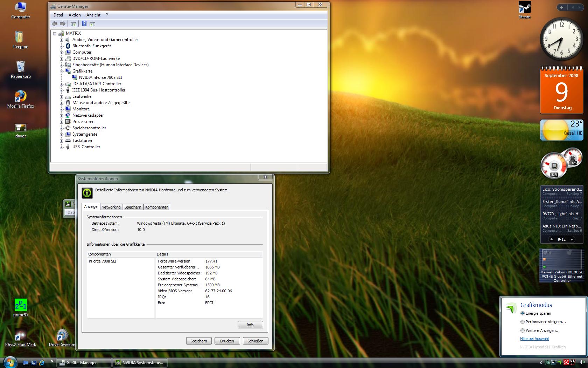Viewport: 588px width, 368px height.
Task: Launch the Mozilla Firefox desktop shortcut
Action: coord(21,99)
